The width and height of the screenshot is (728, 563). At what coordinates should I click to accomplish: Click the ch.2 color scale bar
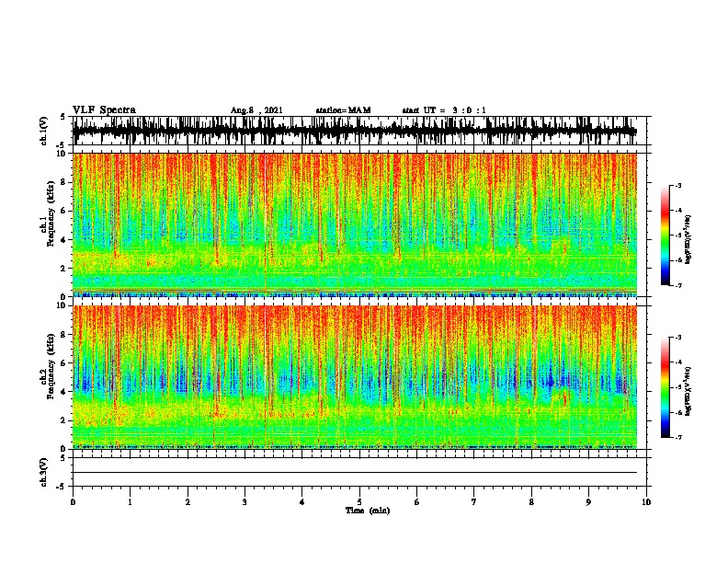[x=665, y=387]
